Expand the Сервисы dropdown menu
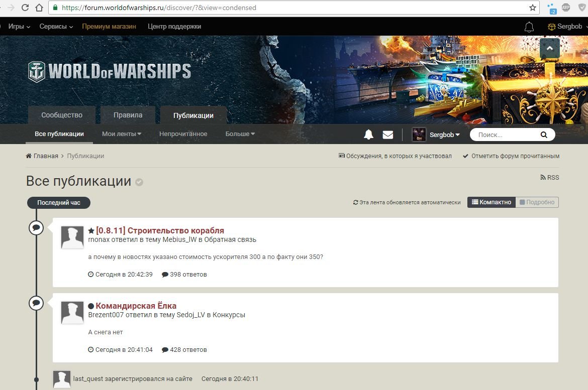The height and width of the screenshot is (390, 588). pos(56,27)
